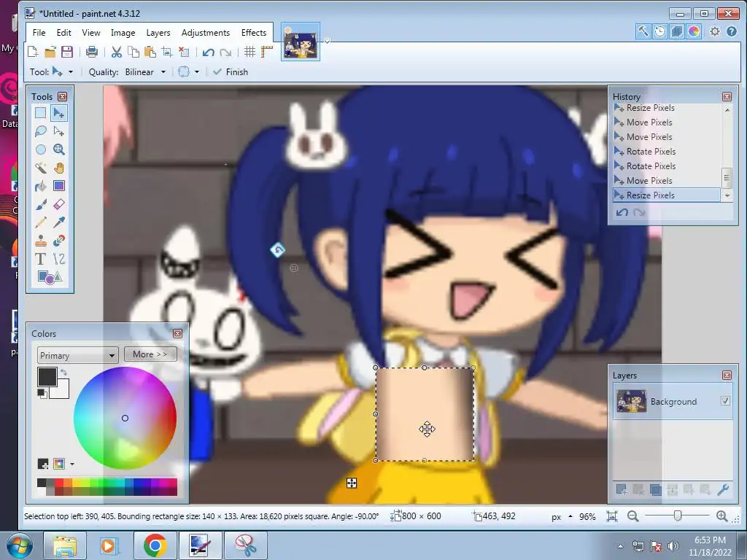Select the Move Selection tool
The image size is (747, 560).
coord(58,131)
